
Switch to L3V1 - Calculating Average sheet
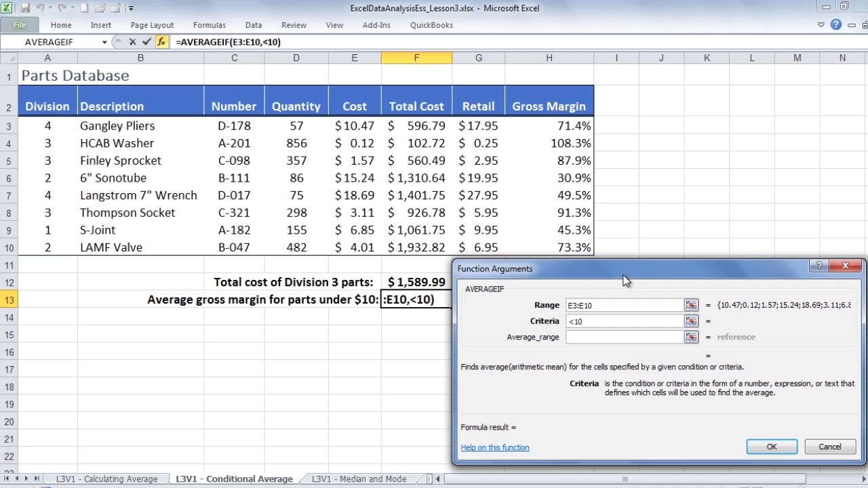(106, 479)
